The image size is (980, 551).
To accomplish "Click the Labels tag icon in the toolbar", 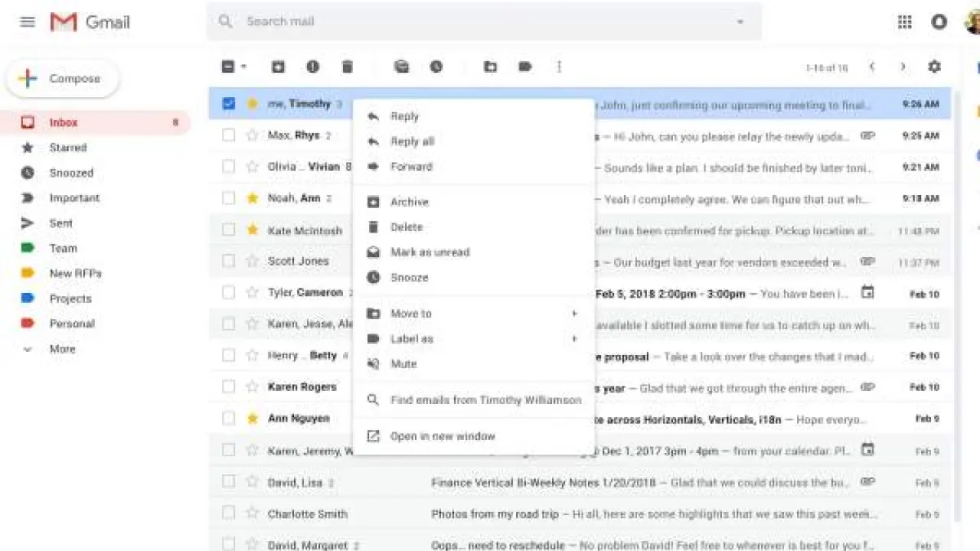I will [x=524, y=67].
